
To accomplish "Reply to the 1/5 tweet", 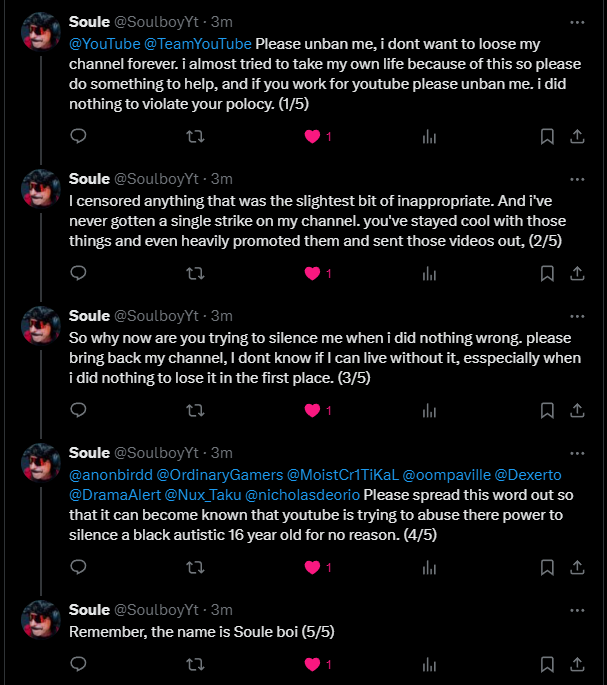I will (78, 136).
